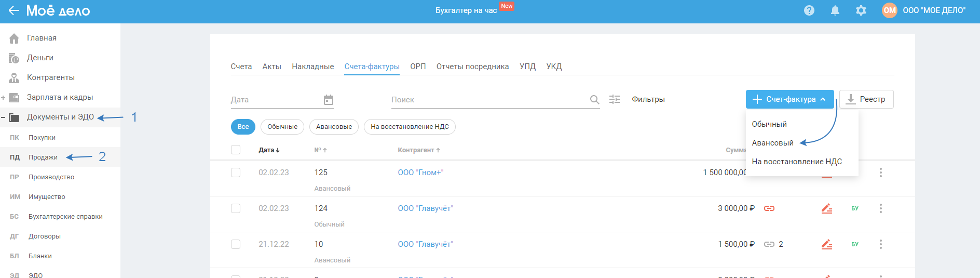Open ООО "Главучёт" link in row 124
The image size is (980, 278).
coord(426,208)
